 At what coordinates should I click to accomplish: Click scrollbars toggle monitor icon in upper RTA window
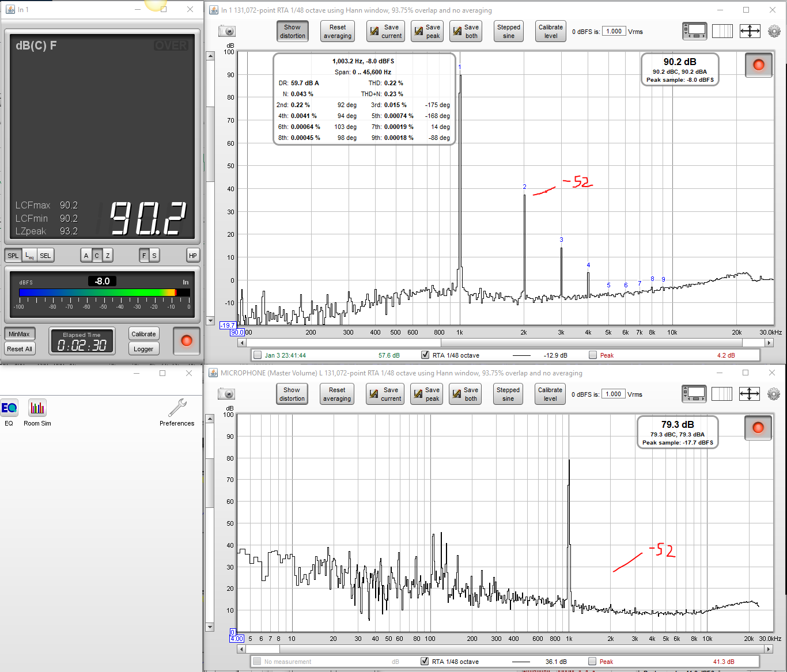[695, 31]
